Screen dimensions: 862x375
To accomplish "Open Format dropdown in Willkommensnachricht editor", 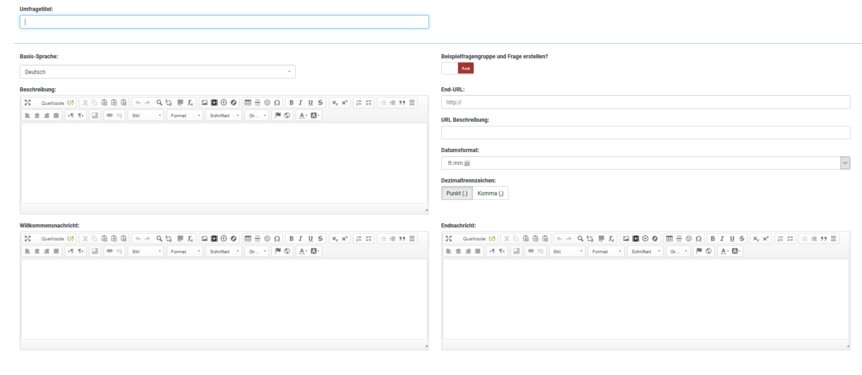I will click(185, 251).
